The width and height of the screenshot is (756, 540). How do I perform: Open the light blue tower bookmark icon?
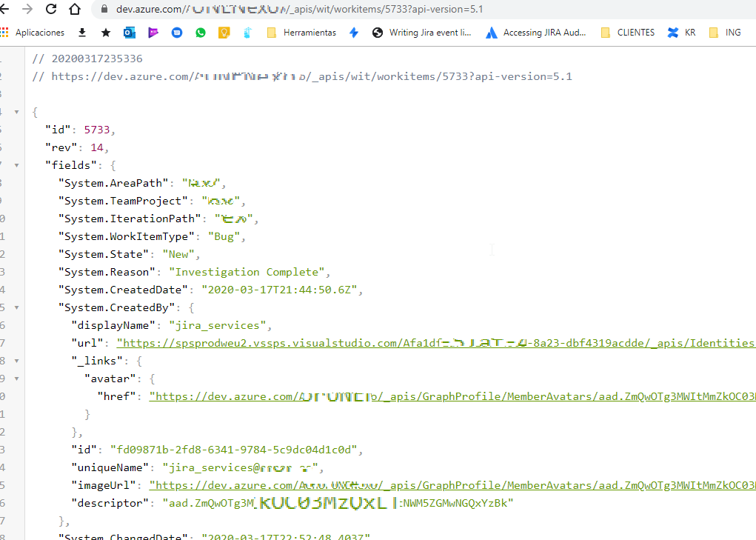[x=247, y=33]
